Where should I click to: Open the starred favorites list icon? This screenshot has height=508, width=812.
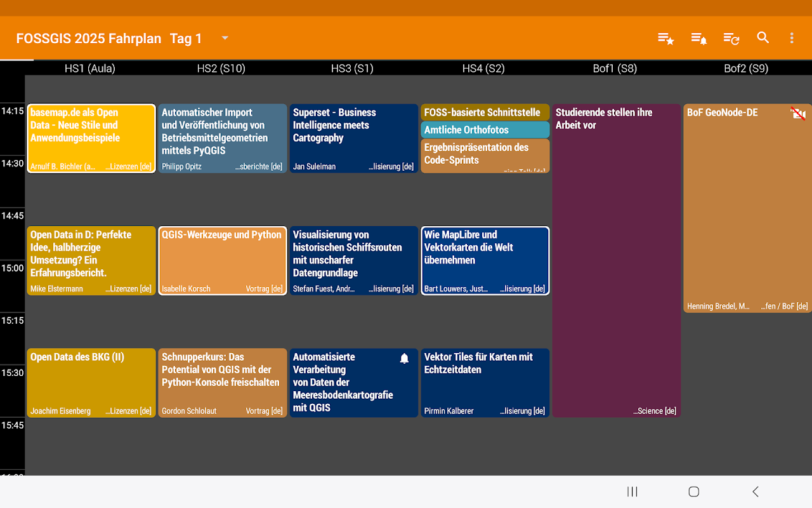pyautogui.click(x=665, y=38)
